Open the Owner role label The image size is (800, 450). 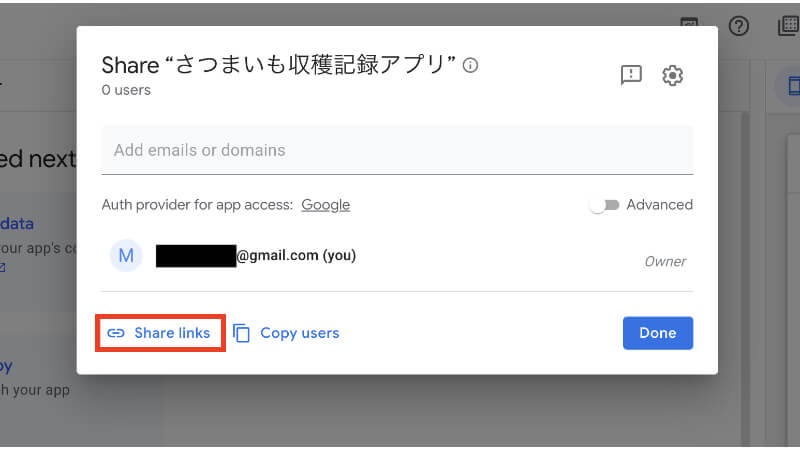point(665,261)
